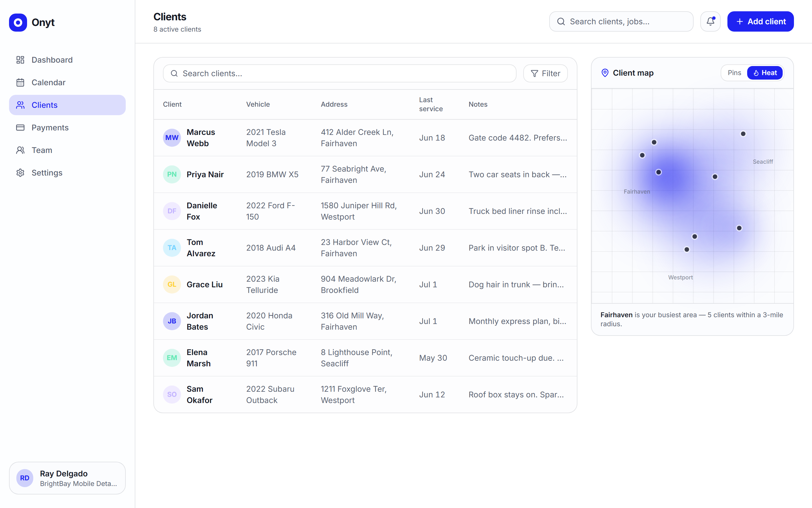Click the Team icon in sidebar

(x=21, y=150)
